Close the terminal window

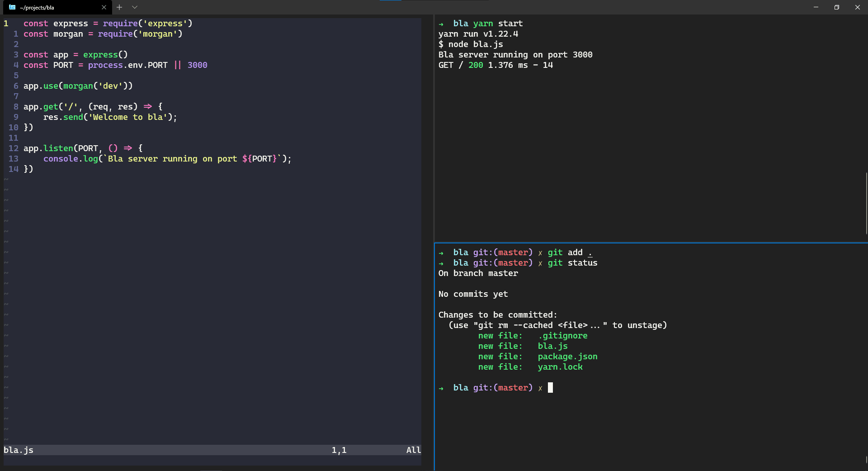coord(858,7)
